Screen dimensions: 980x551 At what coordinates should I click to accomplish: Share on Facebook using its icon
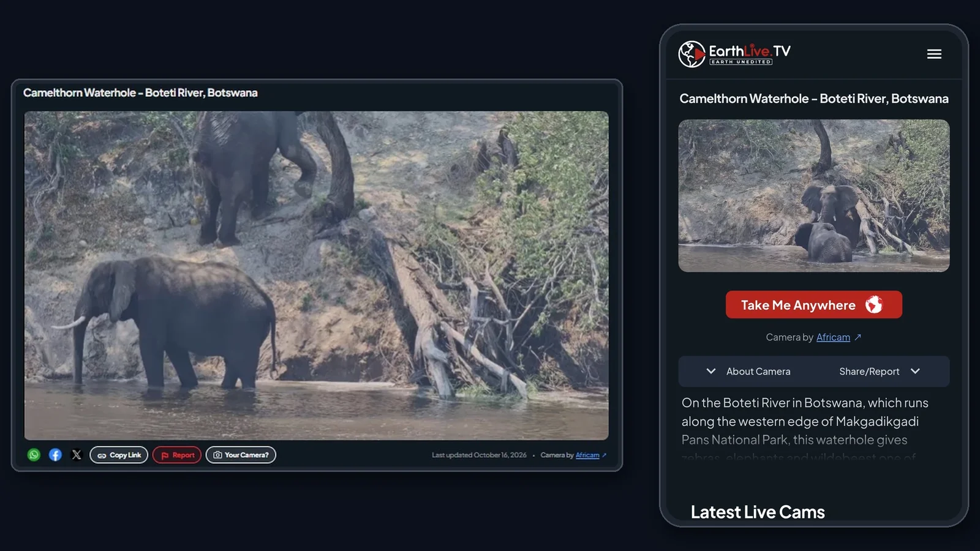[55, 455]
